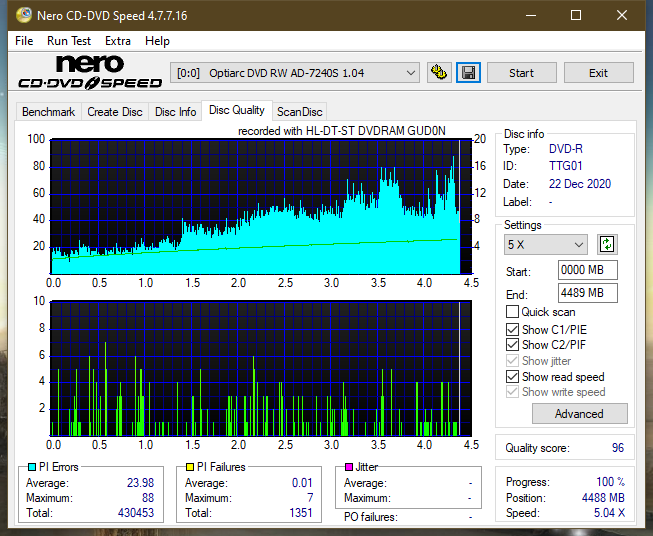
Task: Click the PI Errors graph area
Action: coord(261,207)
